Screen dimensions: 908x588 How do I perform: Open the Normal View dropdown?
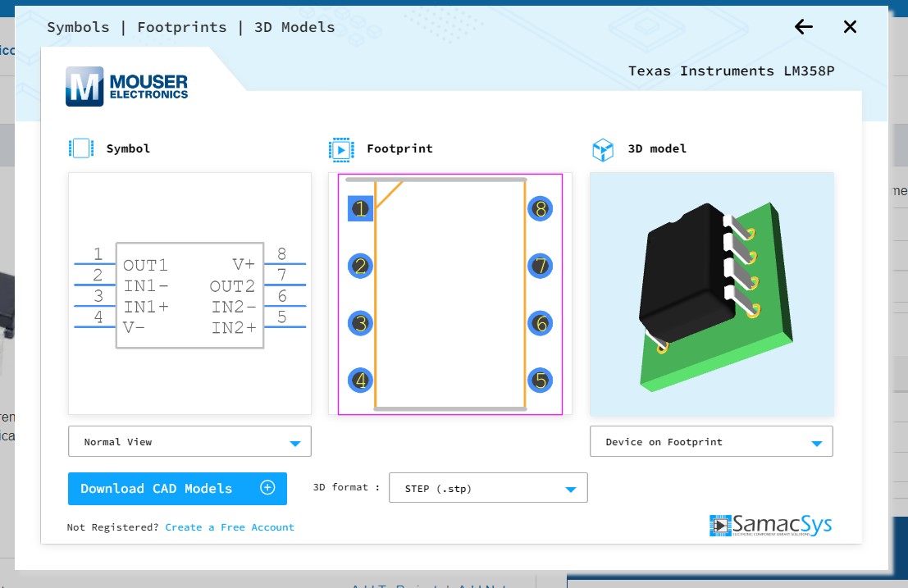click(189, 442)
